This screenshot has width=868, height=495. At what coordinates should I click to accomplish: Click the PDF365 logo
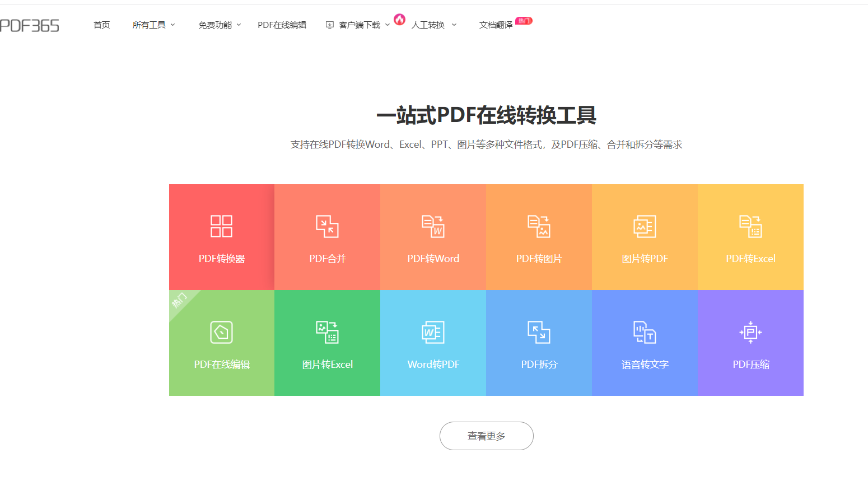tap(29, 26)
